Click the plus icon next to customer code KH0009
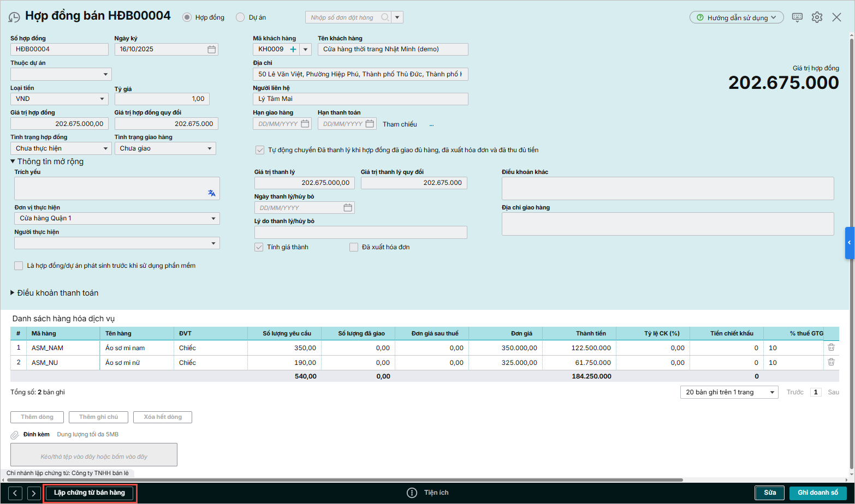 (x=293, y=49)
